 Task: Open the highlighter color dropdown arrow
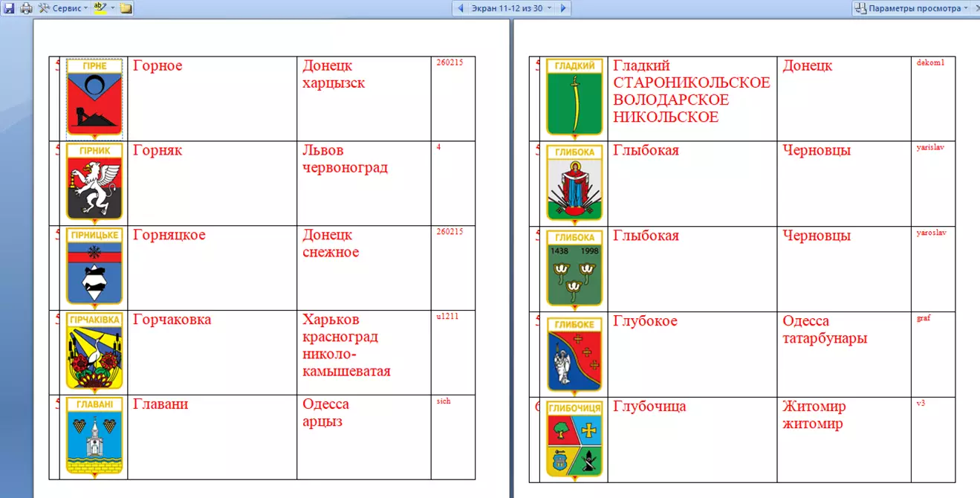[x=111, y=7]
